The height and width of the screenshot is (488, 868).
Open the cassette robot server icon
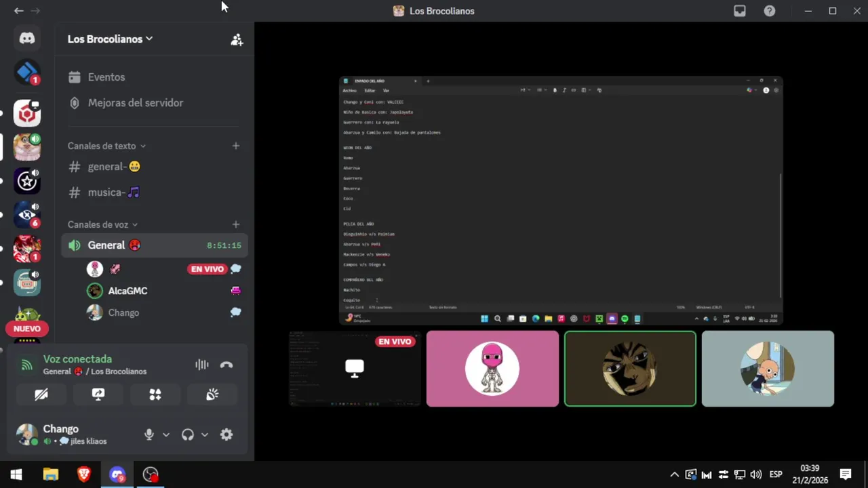click(27, 283)
